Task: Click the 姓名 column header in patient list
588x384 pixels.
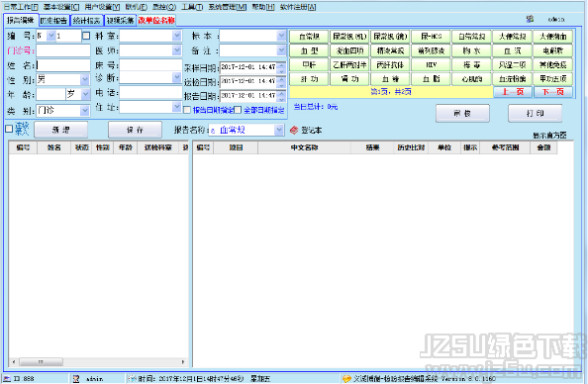Action: pyautogui.click(x=54, y=147)
